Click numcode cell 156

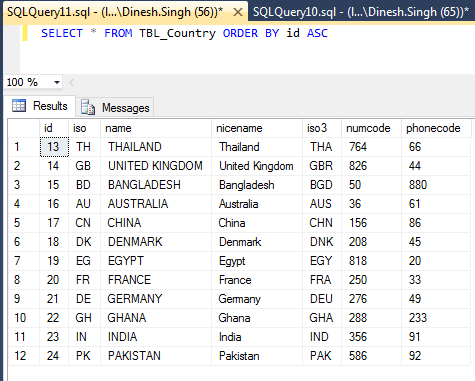tap(372, 223)
